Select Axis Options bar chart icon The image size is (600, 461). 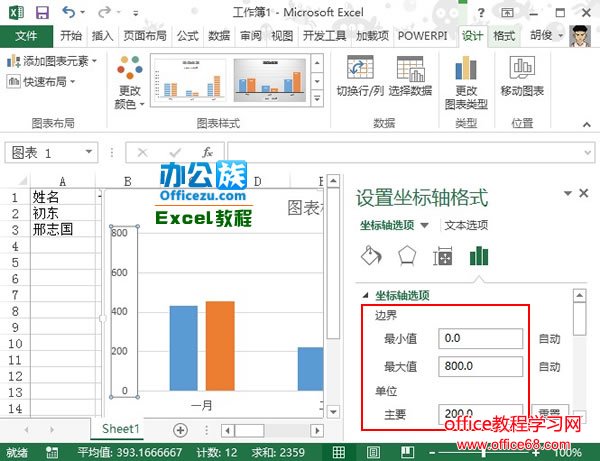479,256
